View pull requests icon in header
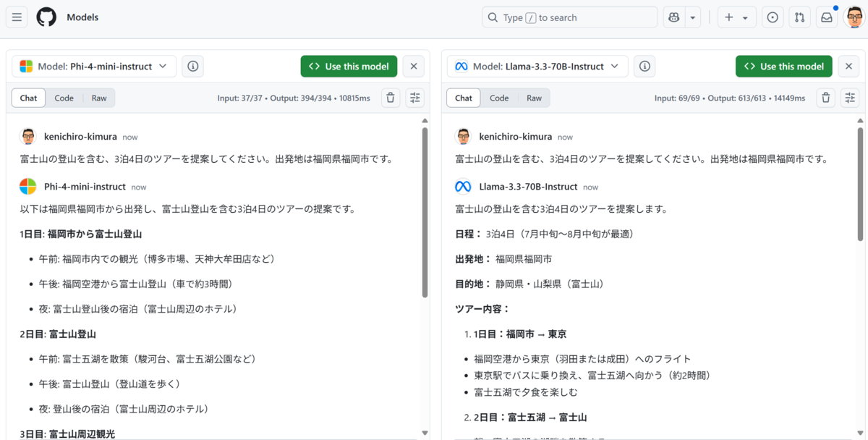This screenshot has width=868, height=440. pos(799,17)
